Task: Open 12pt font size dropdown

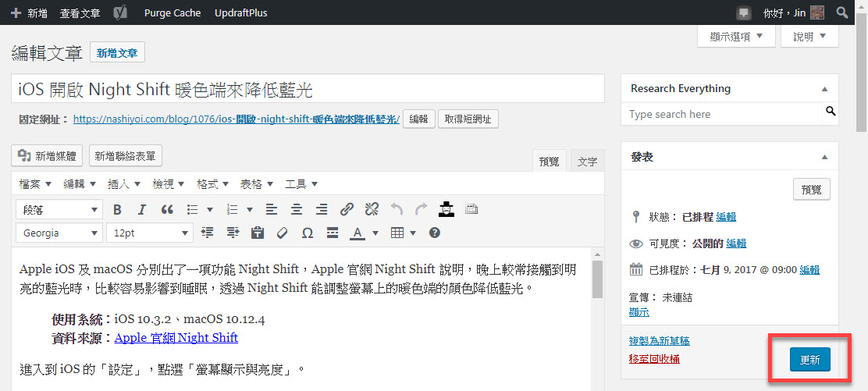Action: pyautogui.click(x=149, y=233)
